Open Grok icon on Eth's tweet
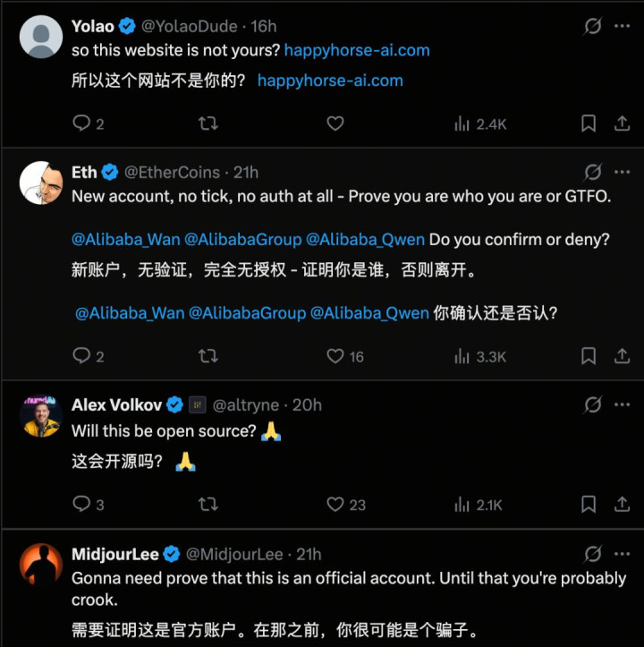 (592, 172)
